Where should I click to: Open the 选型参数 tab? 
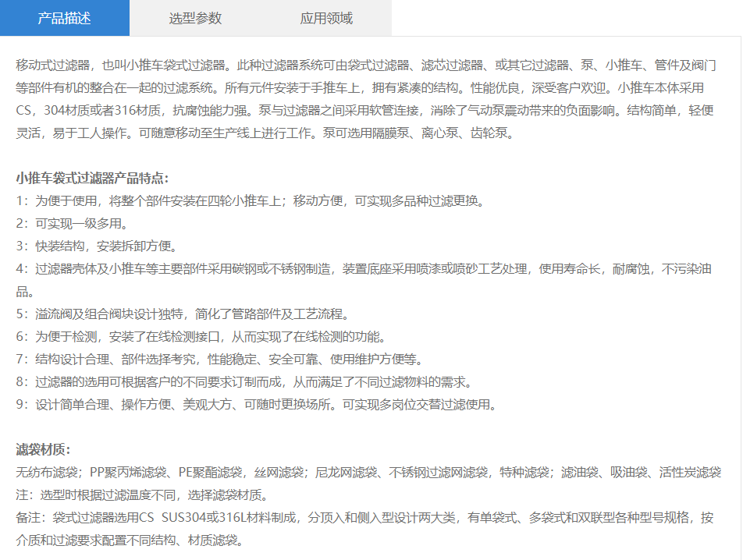pyautogui.click(x=195, y=18)
